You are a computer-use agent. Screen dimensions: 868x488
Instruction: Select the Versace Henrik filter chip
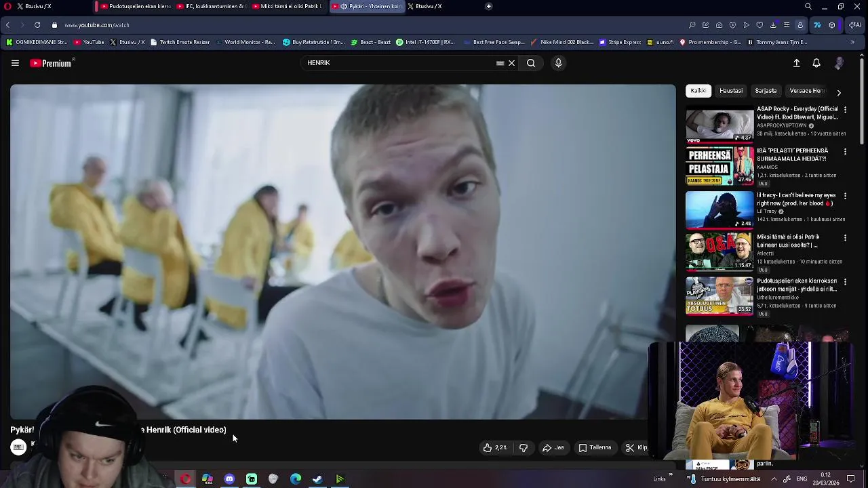pos(807,91)
